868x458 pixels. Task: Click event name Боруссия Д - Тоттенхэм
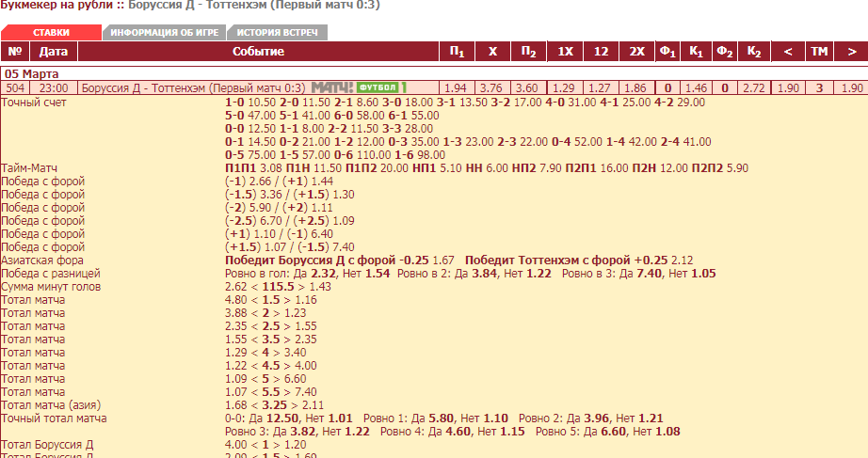(x=194, y=88)
